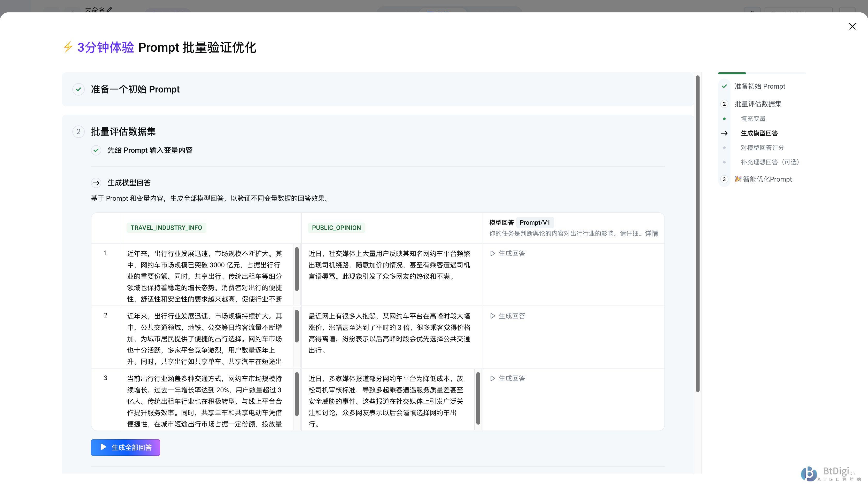Click the Prompt/V1 version tag

click(x=535, y=223)
